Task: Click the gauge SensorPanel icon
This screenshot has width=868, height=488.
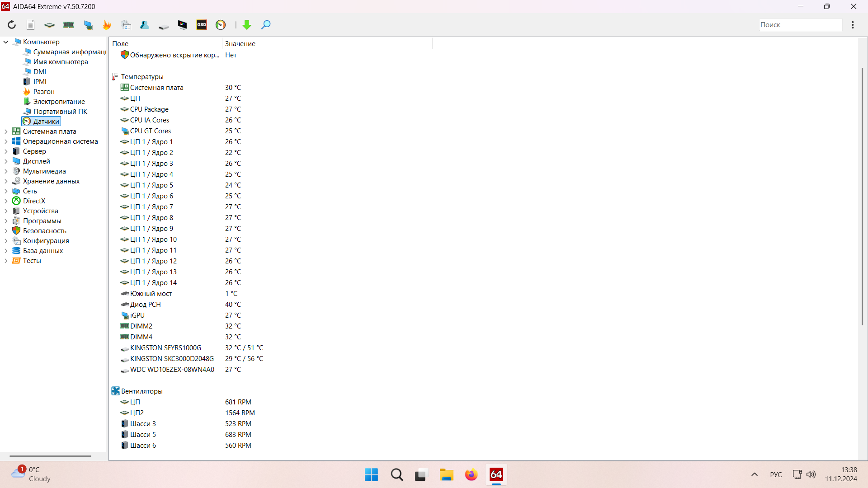Action: pyautogui.click(x=221, y=25)
